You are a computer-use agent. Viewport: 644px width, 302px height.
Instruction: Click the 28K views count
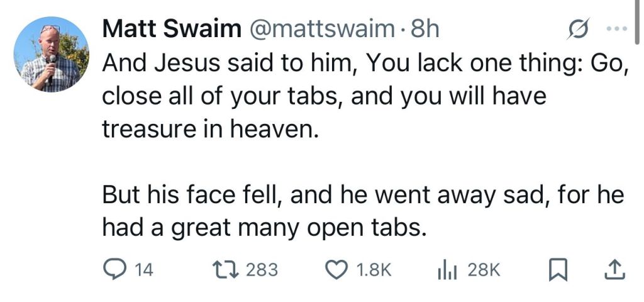485,270
